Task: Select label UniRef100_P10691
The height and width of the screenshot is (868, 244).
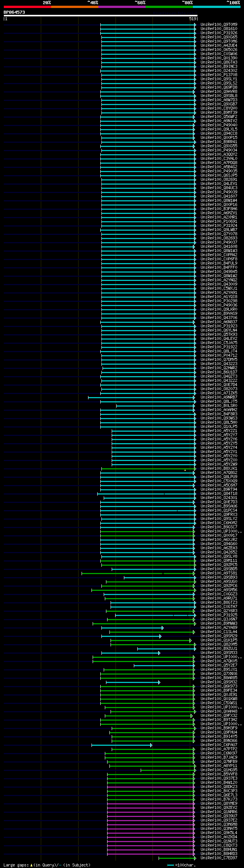Action: pyautogui.click(x=219, y=221)
